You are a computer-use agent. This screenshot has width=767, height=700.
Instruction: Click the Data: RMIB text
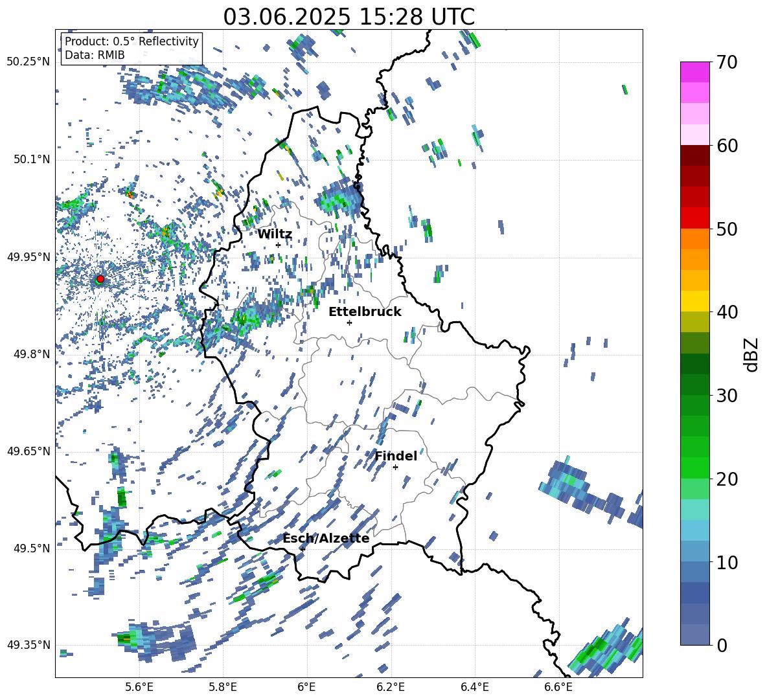tap(95, 55)
